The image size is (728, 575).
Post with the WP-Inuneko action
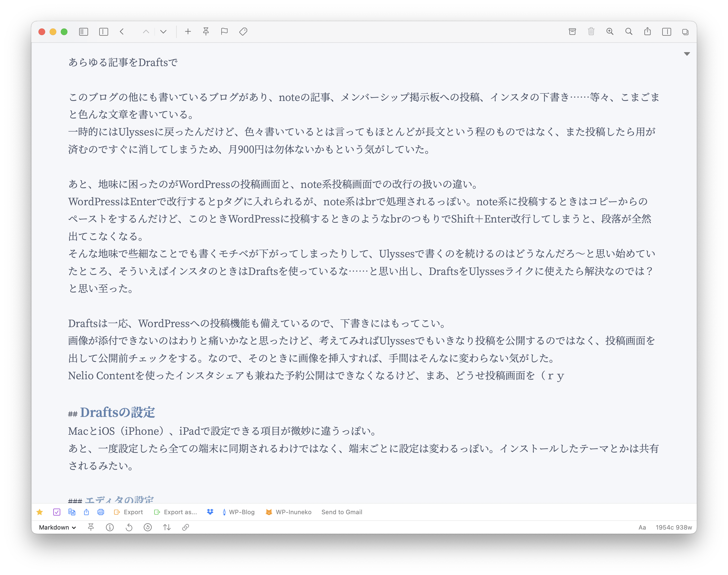[x=288, y=512]
